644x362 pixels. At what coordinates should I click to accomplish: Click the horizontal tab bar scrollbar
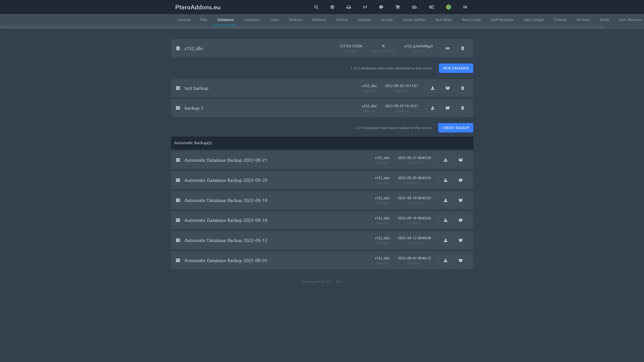(x=302, y=27)
